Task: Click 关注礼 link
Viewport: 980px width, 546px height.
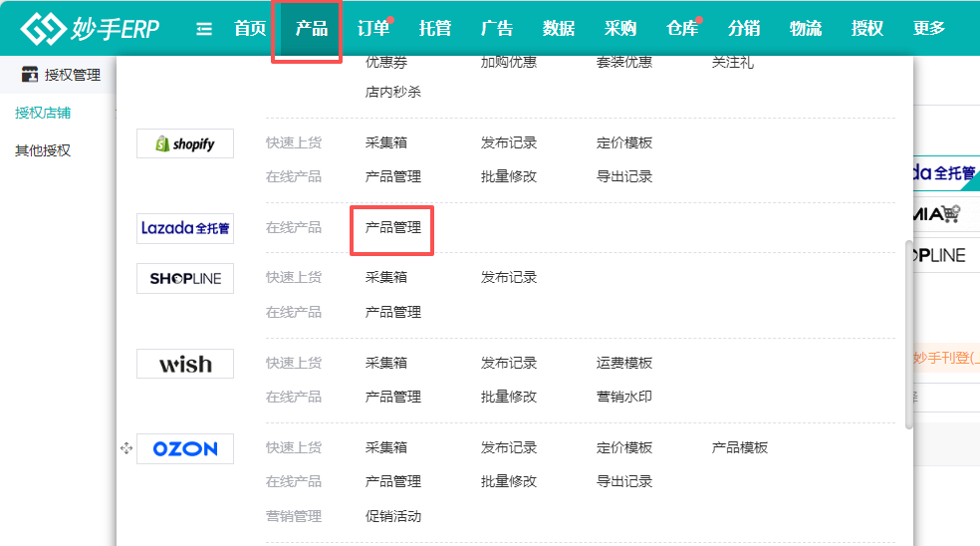Action: tap(732, 62)
